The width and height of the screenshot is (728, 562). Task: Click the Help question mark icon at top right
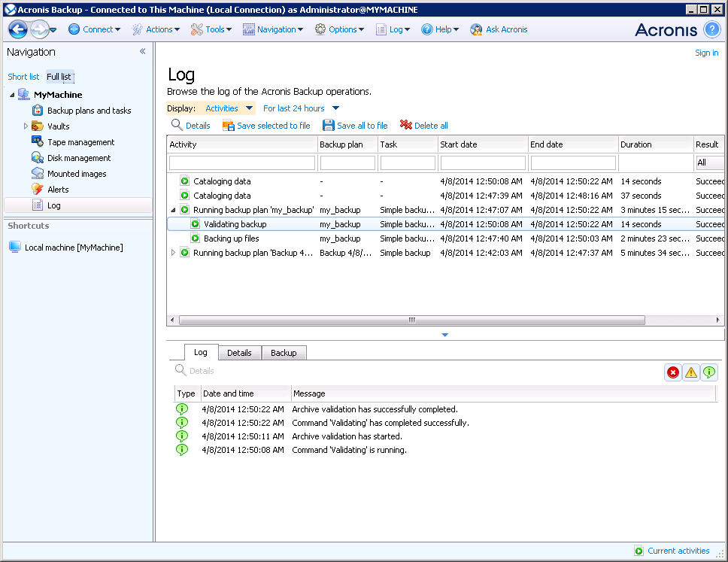pyautogui.click(x=711, y=29)
